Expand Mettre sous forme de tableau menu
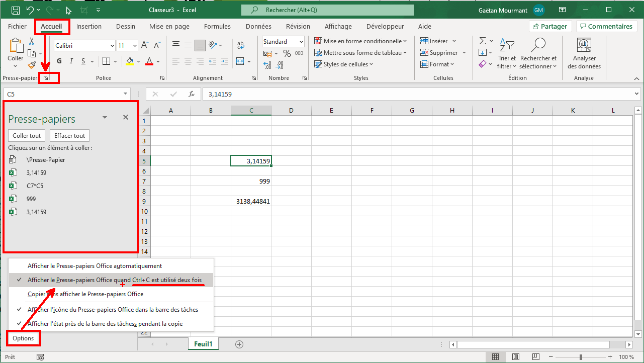Screen dimensions: 644x363 coord(360,53)
